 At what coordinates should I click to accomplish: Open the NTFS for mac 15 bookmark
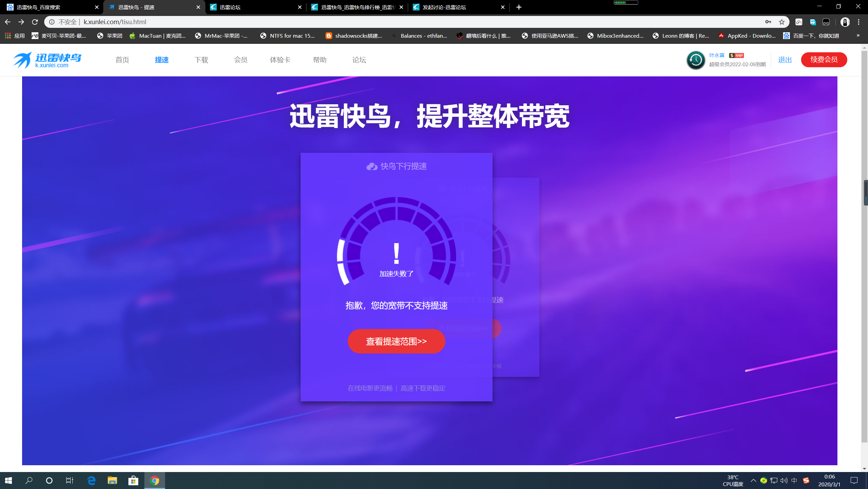288,36
